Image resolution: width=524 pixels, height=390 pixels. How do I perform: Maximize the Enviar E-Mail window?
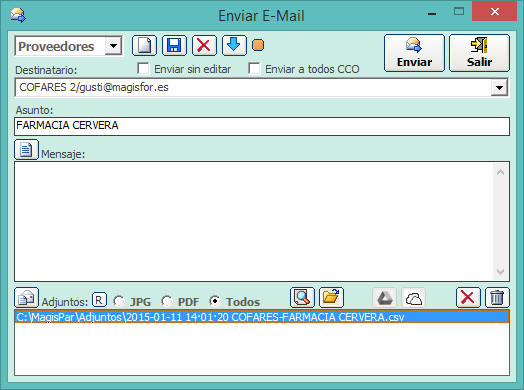point(459,12)
